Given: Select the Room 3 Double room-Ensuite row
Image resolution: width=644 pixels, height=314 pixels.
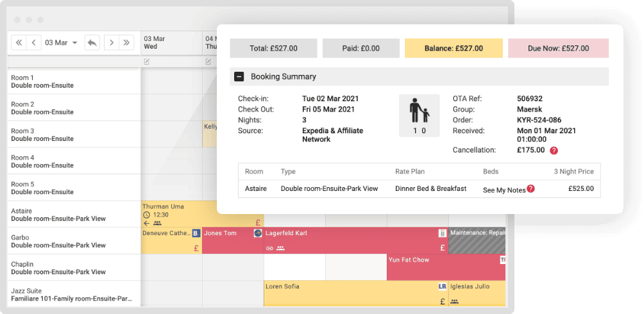Looking at the screenshot, I should [x=74, y=134].
